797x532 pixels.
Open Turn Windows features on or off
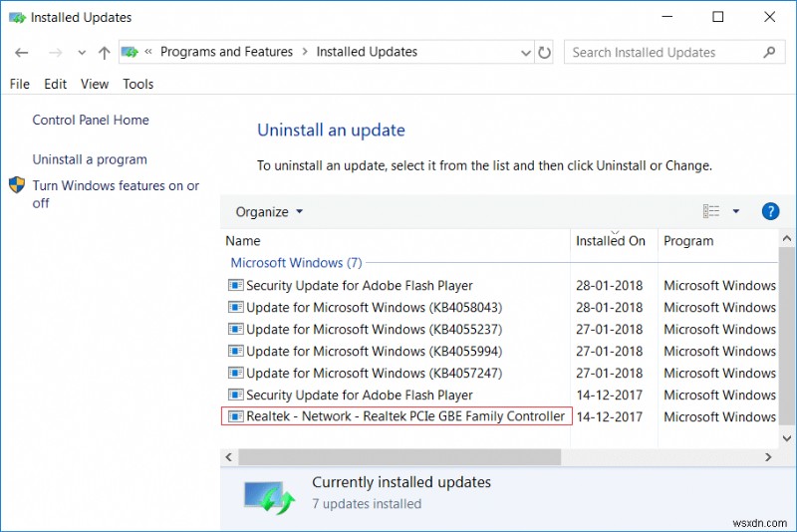coord(116,194)
